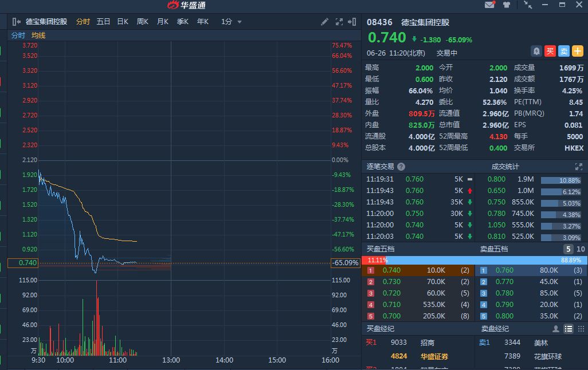Select bid level 1 at 0.740
The image size is (588, 370).
418,270
